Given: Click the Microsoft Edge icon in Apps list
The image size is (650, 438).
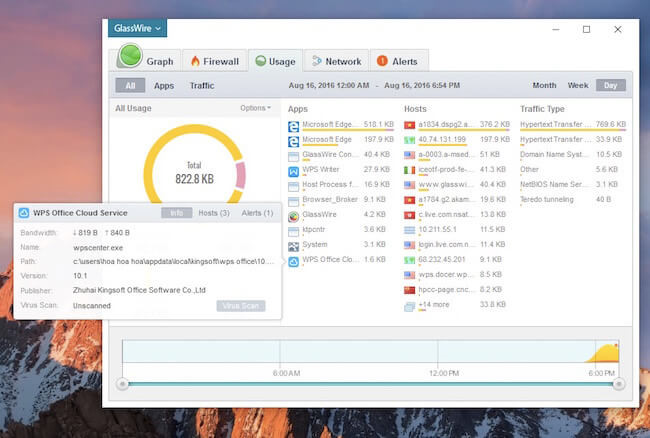Looking at the screenshot, I should coord(294,126).
